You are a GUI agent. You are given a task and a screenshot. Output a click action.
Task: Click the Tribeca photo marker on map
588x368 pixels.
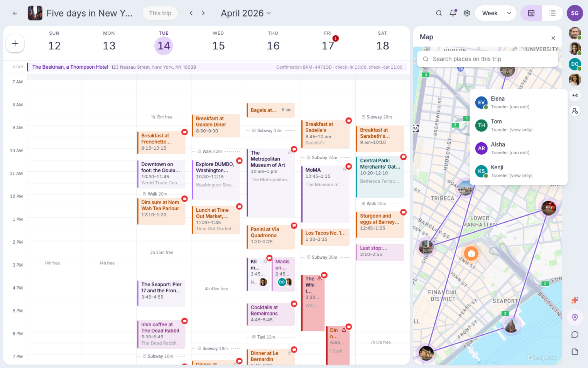coord(465,189)
